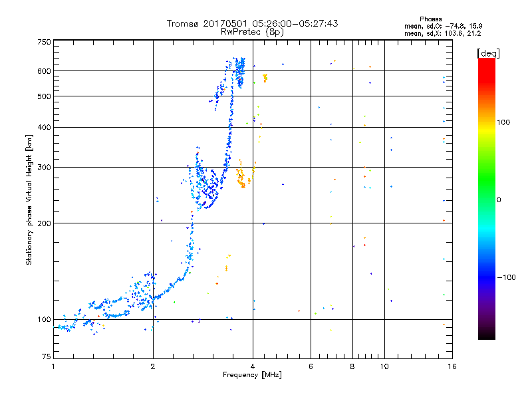
Task: Click the y-axis tick label "100" on the left
Action: pos(44,320)
